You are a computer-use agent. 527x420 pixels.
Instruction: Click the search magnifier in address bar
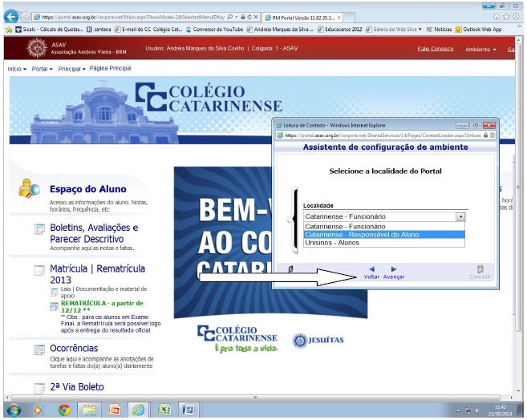pos(230,17)
